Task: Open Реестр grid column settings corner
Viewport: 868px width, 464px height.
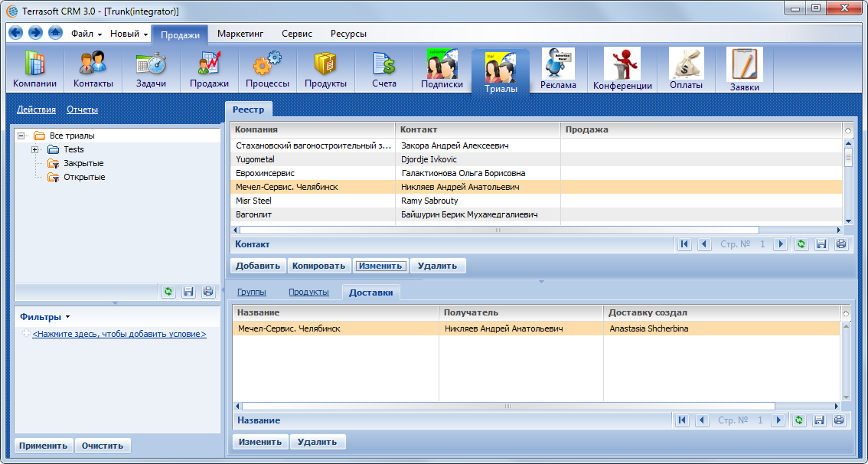Action: [x=848, y=131]
